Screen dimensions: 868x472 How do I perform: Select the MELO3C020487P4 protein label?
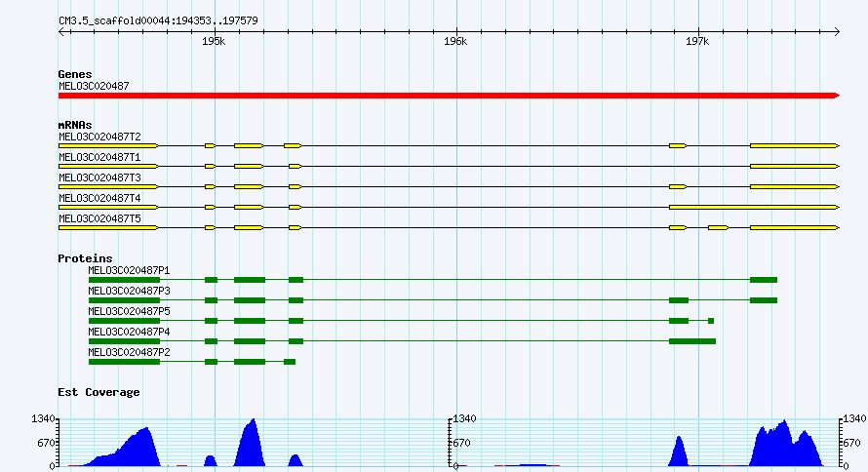click(129, 332)
